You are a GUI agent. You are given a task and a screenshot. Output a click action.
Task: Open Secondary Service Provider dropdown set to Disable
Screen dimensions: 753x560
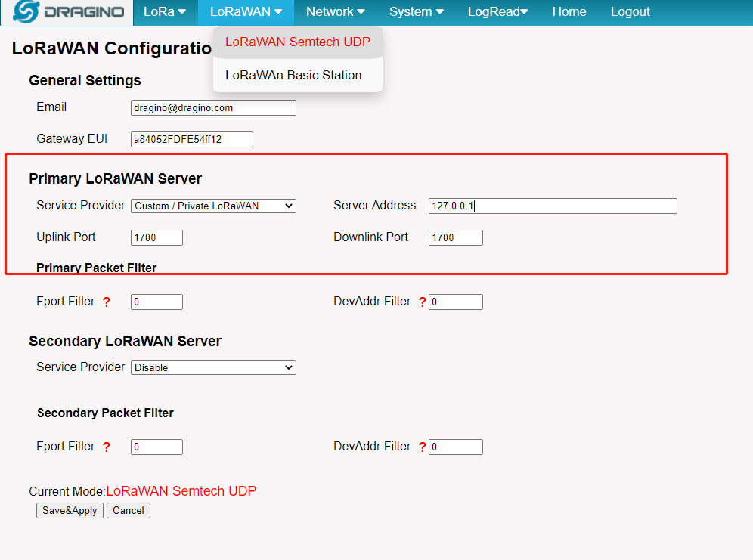coord(213,367)
